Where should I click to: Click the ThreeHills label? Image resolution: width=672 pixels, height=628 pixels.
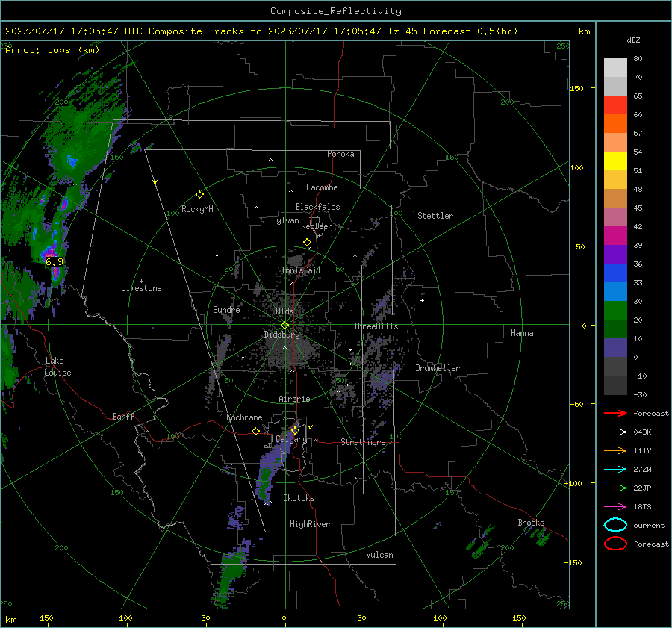coord(376,326)
